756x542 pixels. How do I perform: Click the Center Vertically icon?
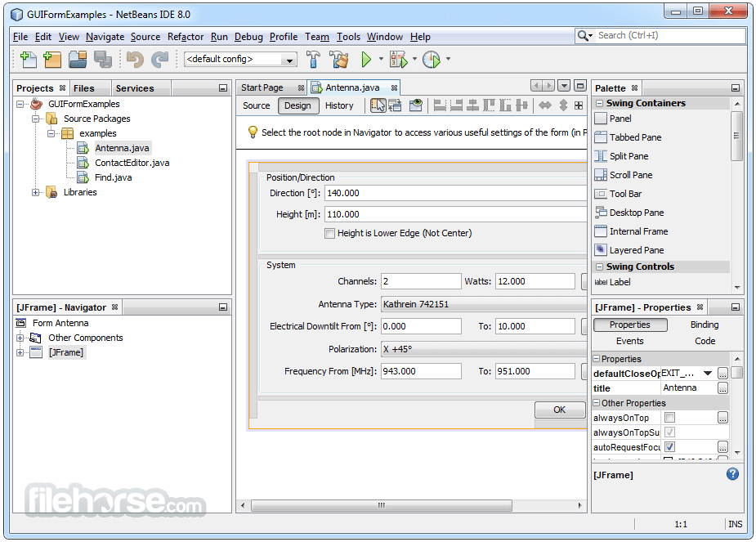tap(521, 105)
